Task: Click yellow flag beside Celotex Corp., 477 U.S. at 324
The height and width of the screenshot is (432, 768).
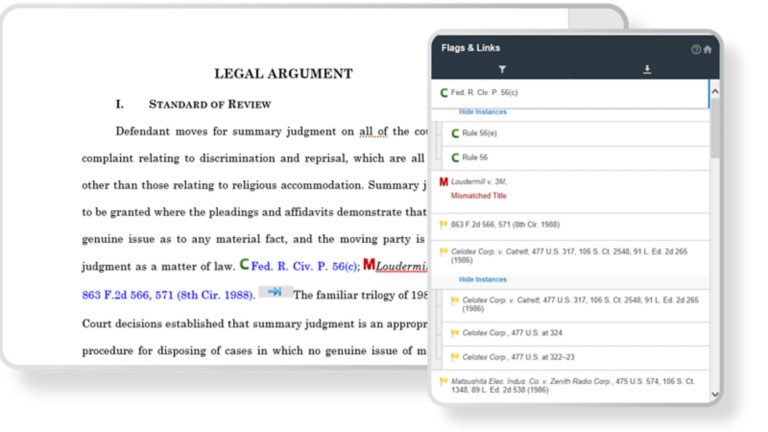Action: [455, 333]
